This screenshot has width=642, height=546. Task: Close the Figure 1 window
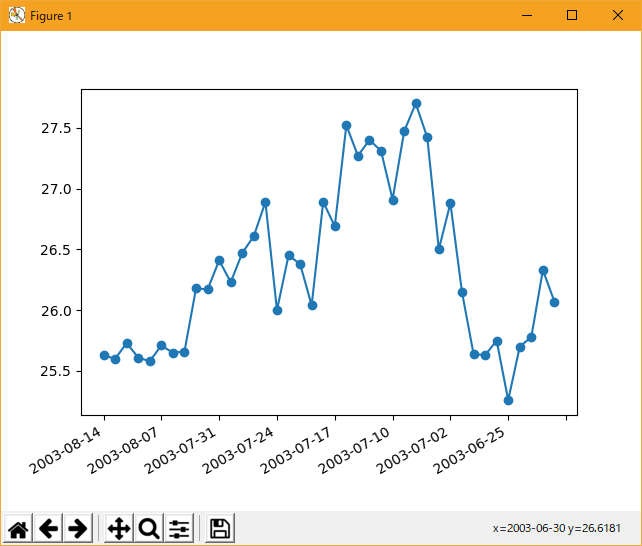[x=618, y=16]
